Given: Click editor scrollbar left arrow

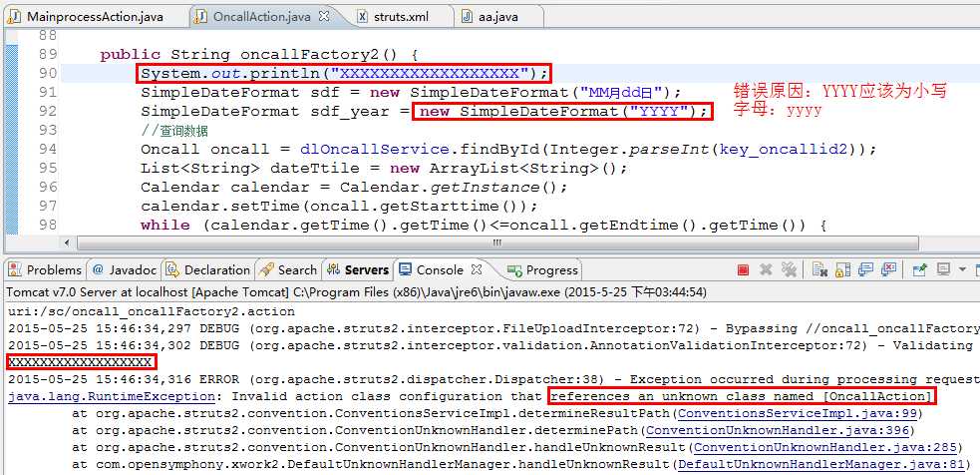Looking at the screenshot, I should coord(67,242).
